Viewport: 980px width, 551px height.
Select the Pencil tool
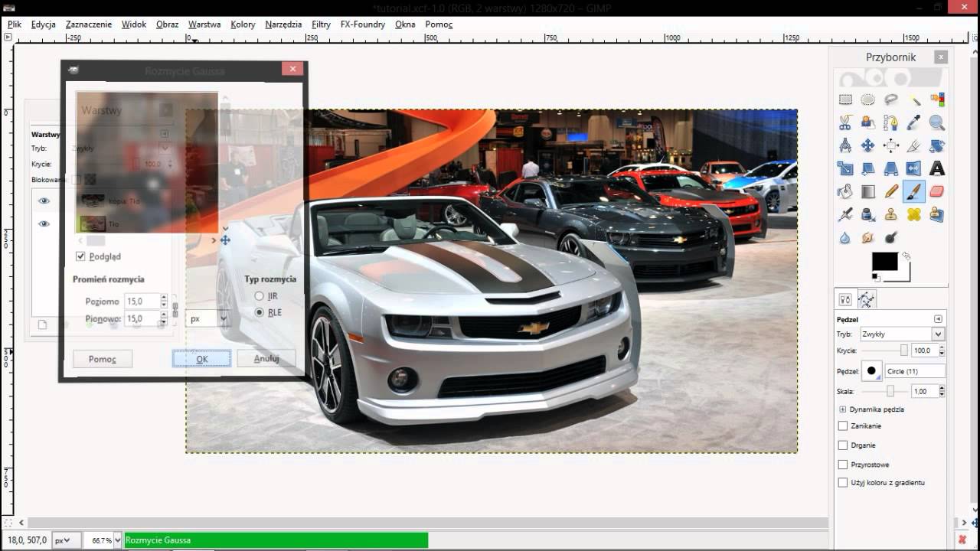(x=891, y=191)
